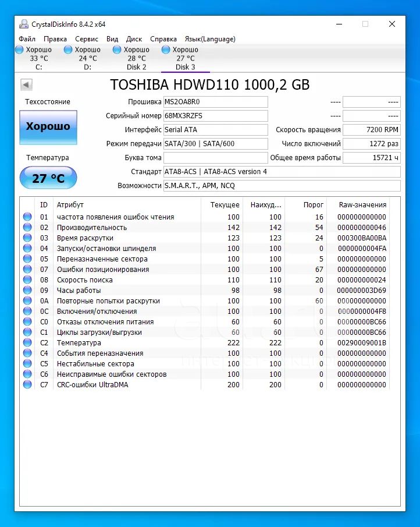The width and height of the screenshot is (420, 527).
Task: Click current value 222 in Температура row
Action: tap(233, 343)
